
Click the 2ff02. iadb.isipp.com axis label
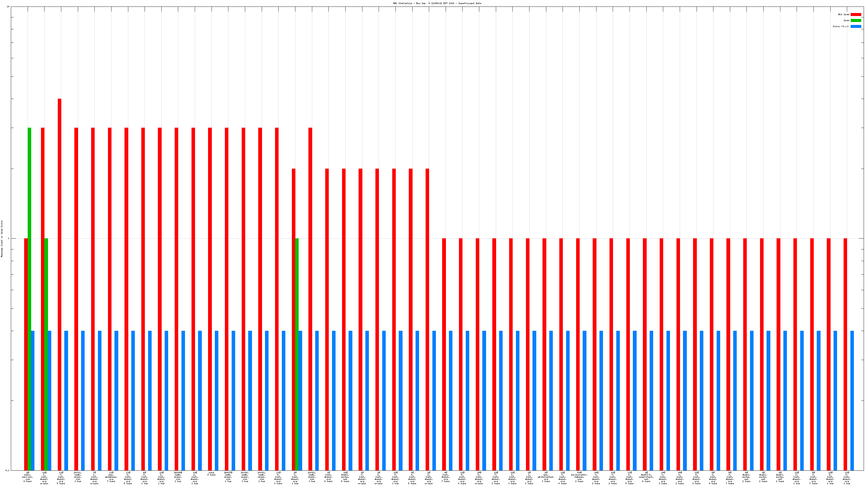(312, 477)
